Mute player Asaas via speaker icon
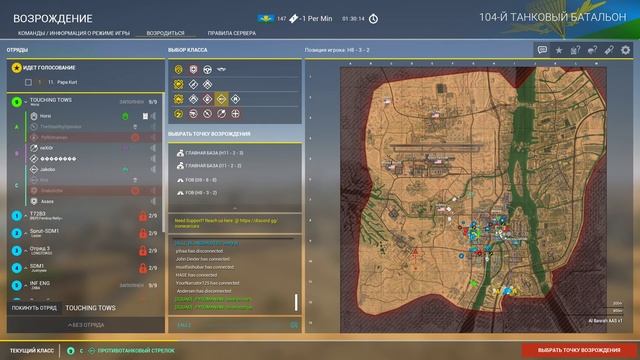The image size is (640, 360). pos(153,201)
